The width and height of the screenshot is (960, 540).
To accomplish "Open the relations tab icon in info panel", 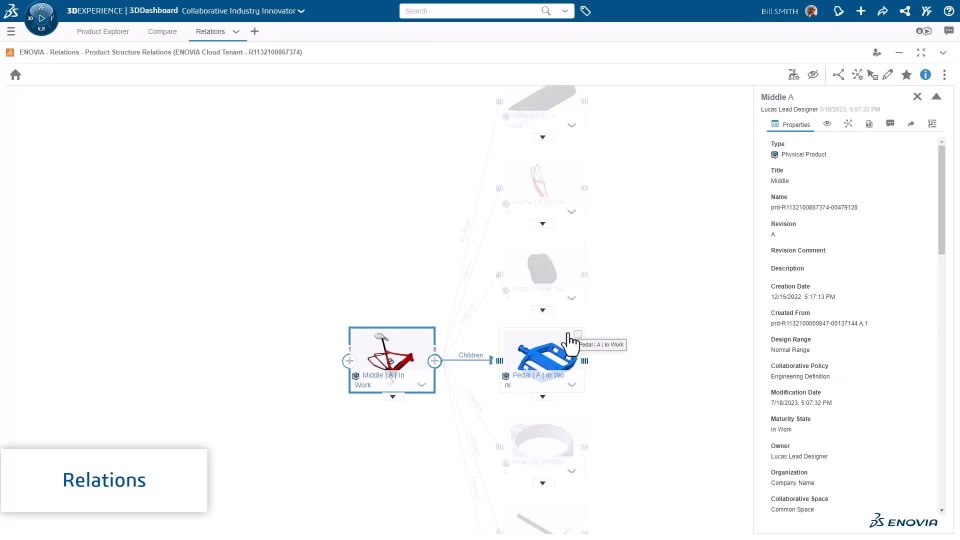I will (x=848, y=124).
